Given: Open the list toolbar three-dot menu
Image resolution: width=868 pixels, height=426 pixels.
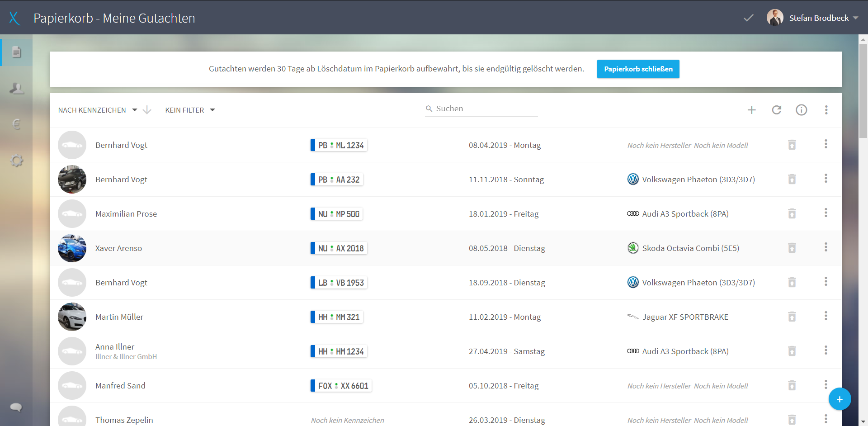Looking at the screenshot, I should pos(826,110).
